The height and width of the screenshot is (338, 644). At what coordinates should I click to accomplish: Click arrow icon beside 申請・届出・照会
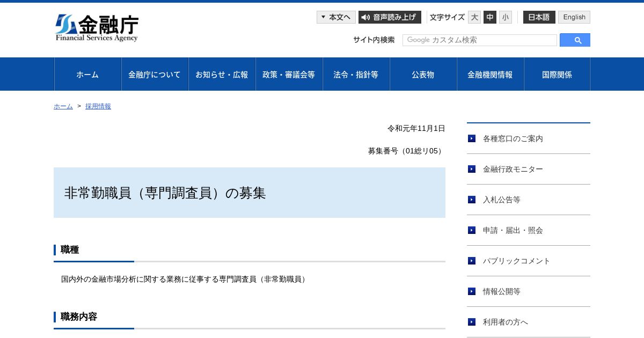pyautogui.click(x=472, y=230)
